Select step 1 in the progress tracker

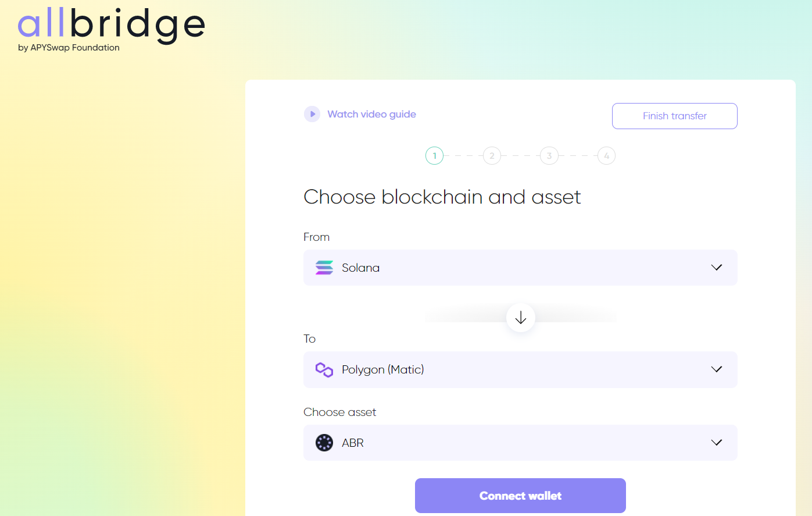[x=434, y=155]
